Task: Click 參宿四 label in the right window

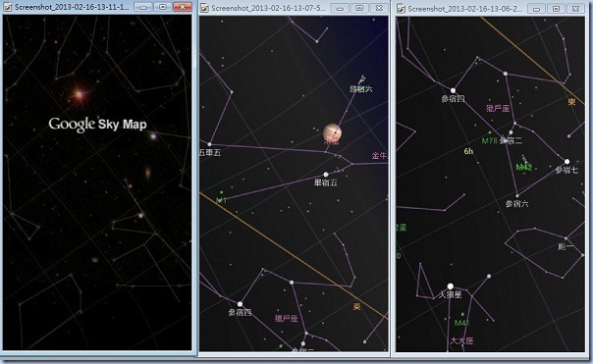Action: (x=453, y=99)
